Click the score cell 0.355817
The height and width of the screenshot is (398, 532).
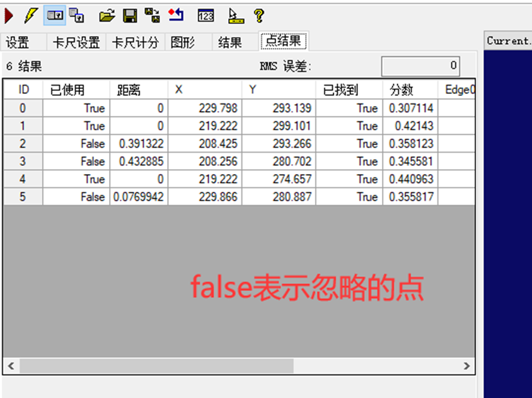[x=410, y=197]
